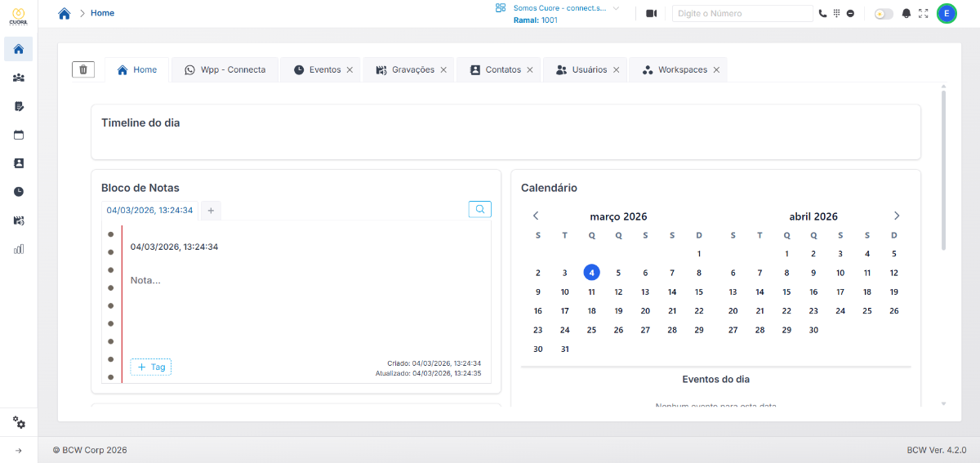Close the Gravações tab
Viewport: 980px width, 463px height.
coord(443,70)
